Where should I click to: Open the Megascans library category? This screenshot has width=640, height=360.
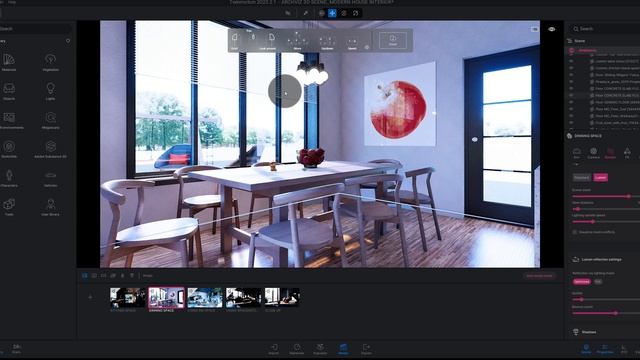pos(51,120)
